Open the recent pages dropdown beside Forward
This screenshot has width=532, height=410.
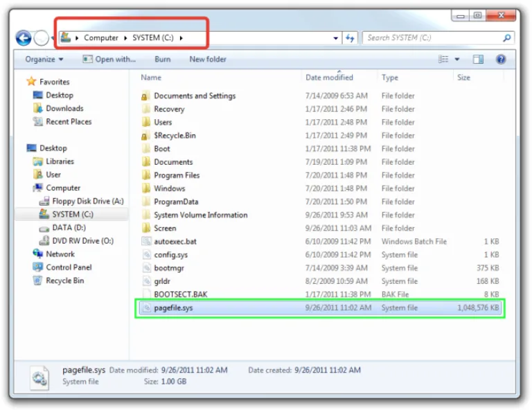[53, 38]
